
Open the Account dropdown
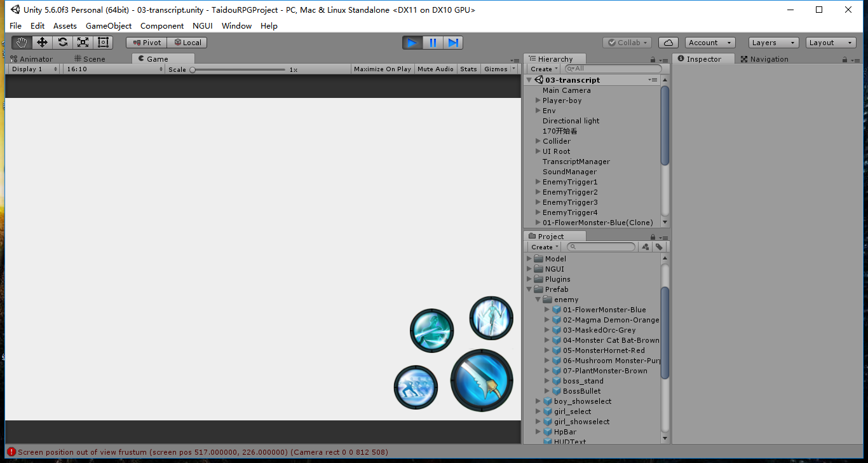tap(710, 43)
